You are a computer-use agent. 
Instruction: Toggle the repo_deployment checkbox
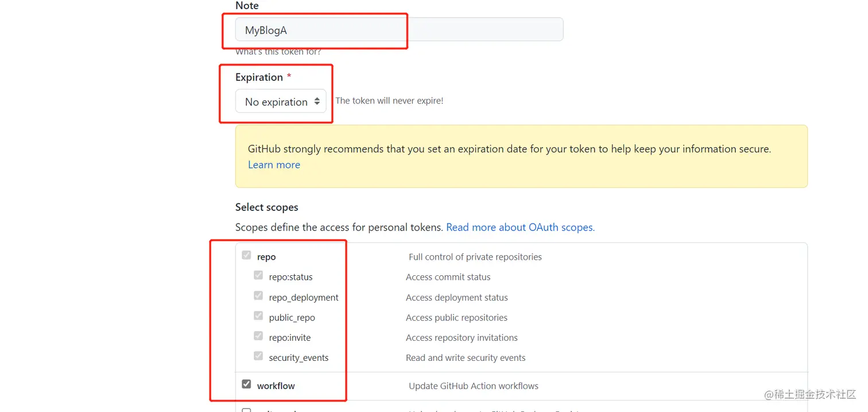(x=258, y=296)
